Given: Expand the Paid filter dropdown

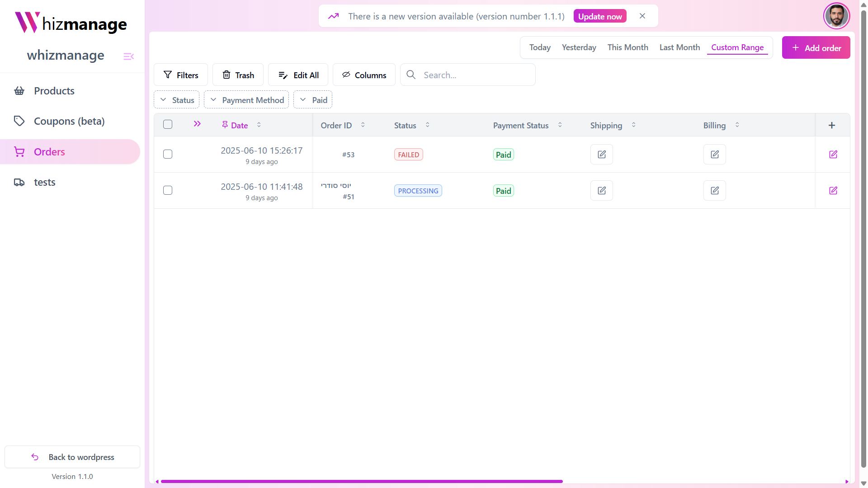Looking at the screenshot, I should point(313,100).
